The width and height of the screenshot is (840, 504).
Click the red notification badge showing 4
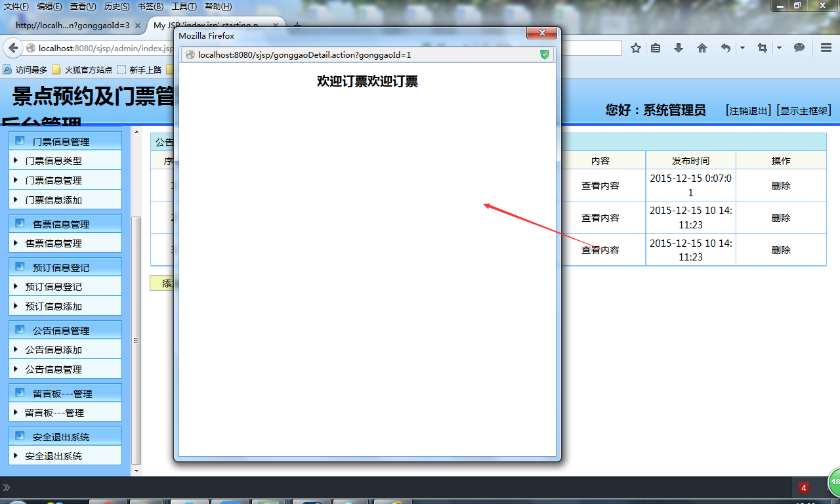(x=804, y=488)
